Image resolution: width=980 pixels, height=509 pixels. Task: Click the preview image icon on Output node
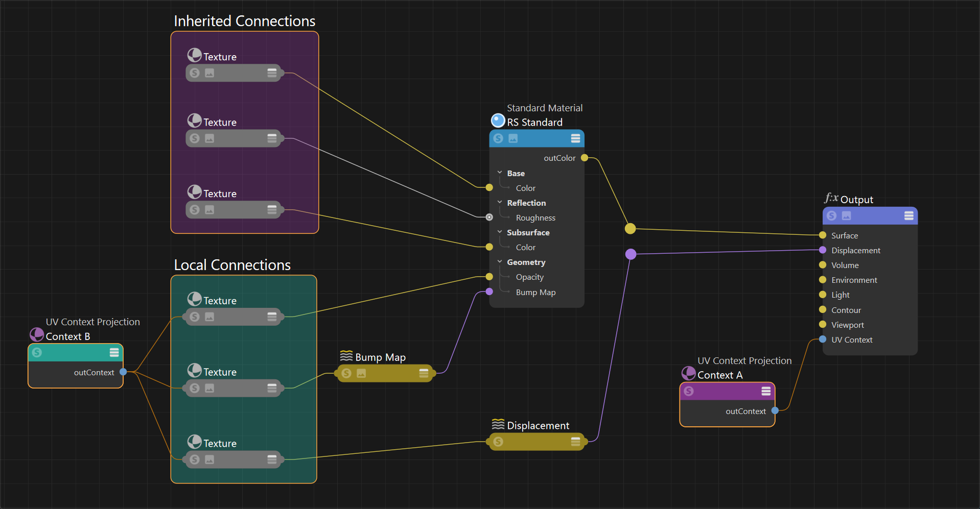(x=847, y=215)
